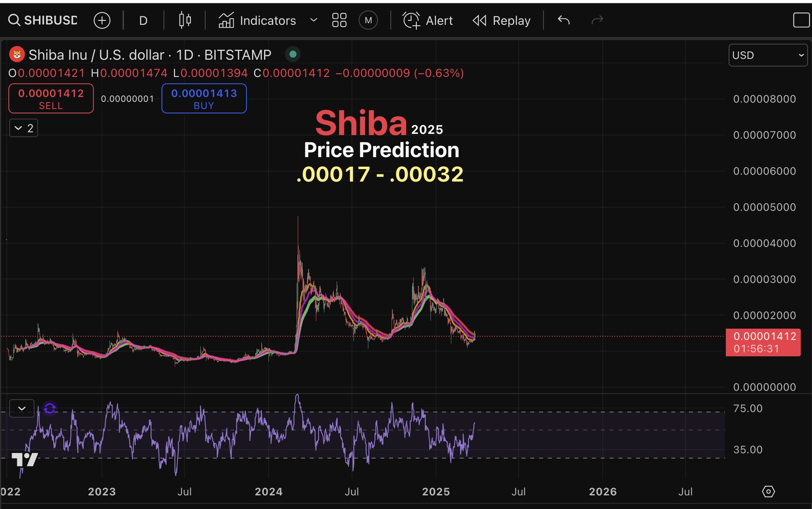The width and height of the screenshot is (812, 509).
Task: Open the four-squares layout templates icon
Action: click(339, 20)
